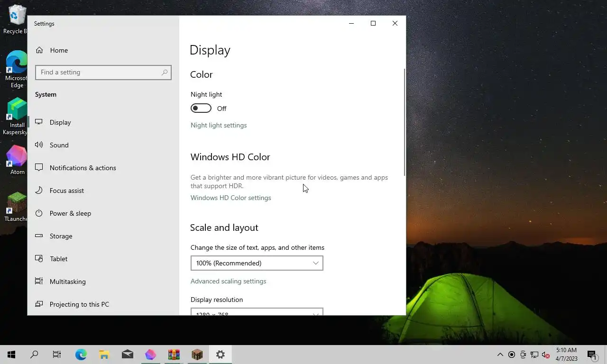
Task: Launch Edge from the taskbar
Action: coord(81,355)
